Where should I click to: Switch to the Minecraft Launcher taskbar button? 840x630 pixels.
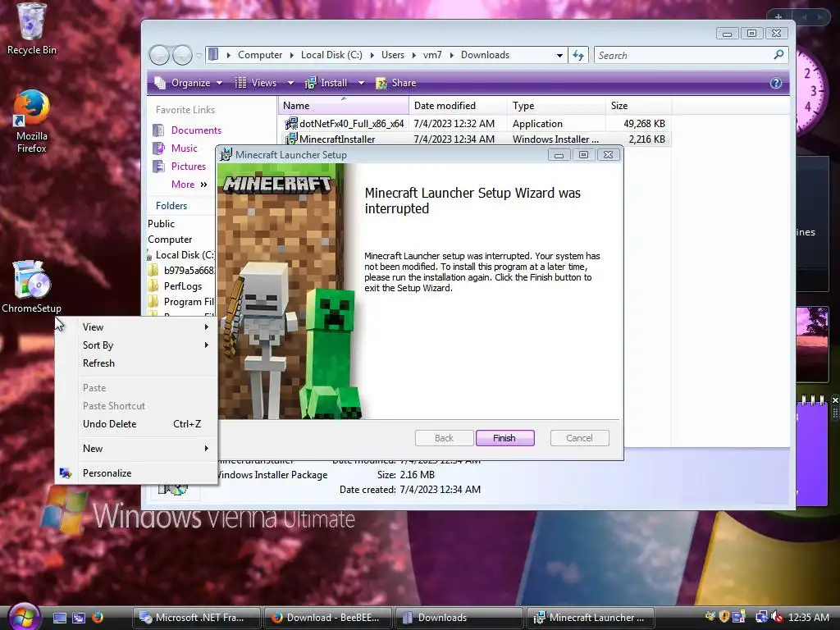[591, 618]
